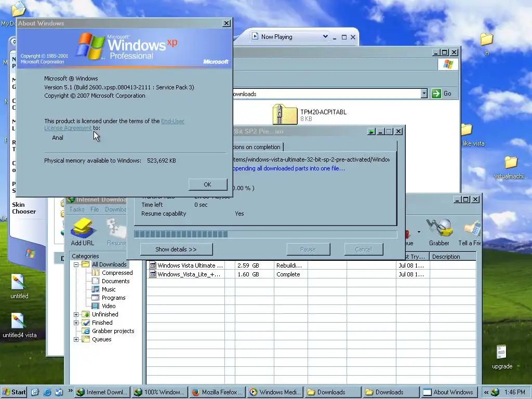Click the Categories panel header
Image resolution: width=532 pixels, height=399 pixels.
(x=106, y=256)
